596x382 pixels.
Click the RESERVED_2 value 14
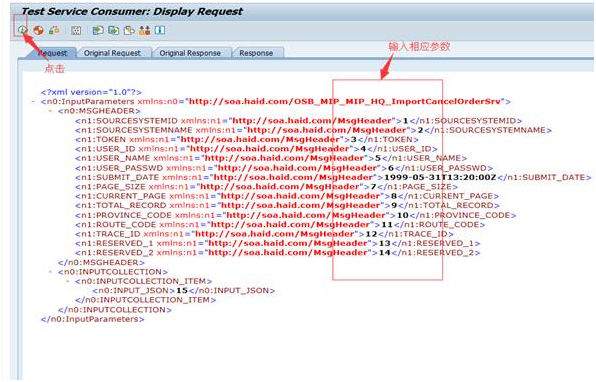384,252
